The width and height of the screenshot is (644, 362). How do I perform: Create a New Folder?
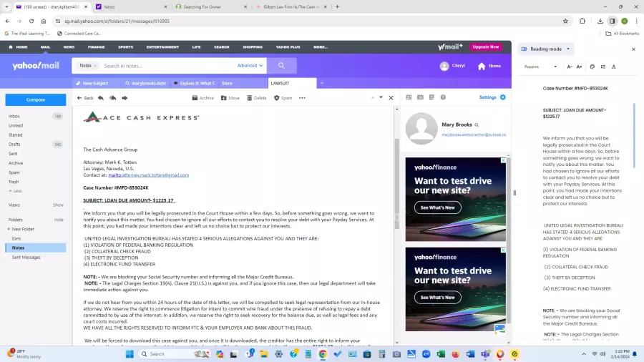pos(21,229)
